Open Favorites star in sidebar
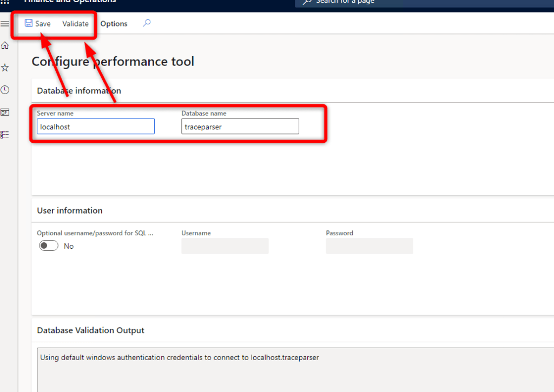Viewport: 554px width, 392px height. coord(5,68)
